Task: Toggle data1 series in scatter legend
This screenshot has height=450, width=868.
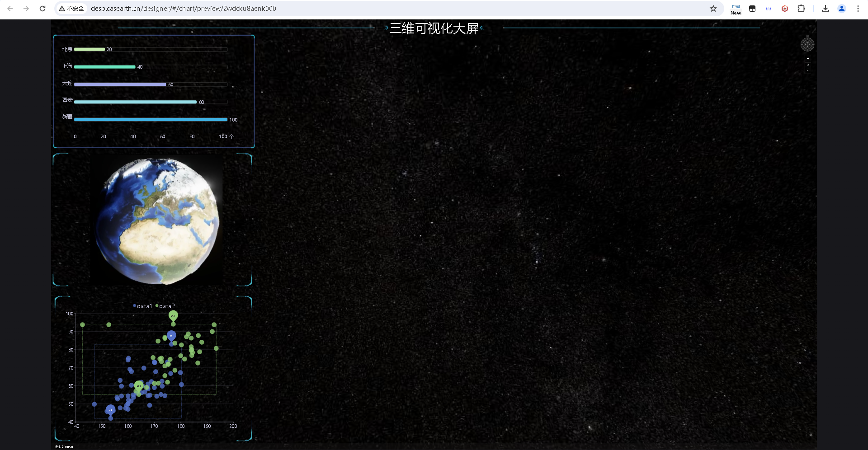Action: (x=142, y=306)
